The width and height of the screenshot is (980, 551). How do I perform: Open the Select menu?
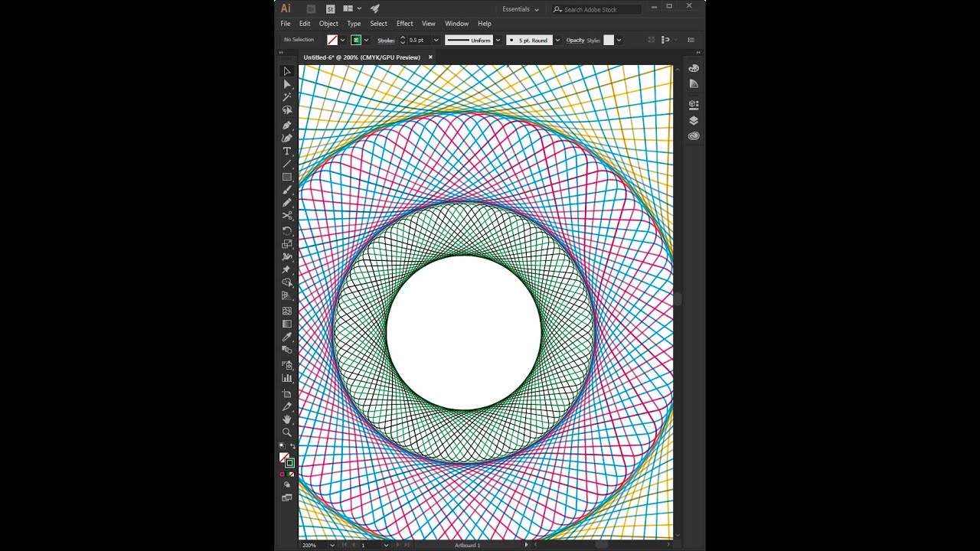pyautogui.click(x=379, y=24)
